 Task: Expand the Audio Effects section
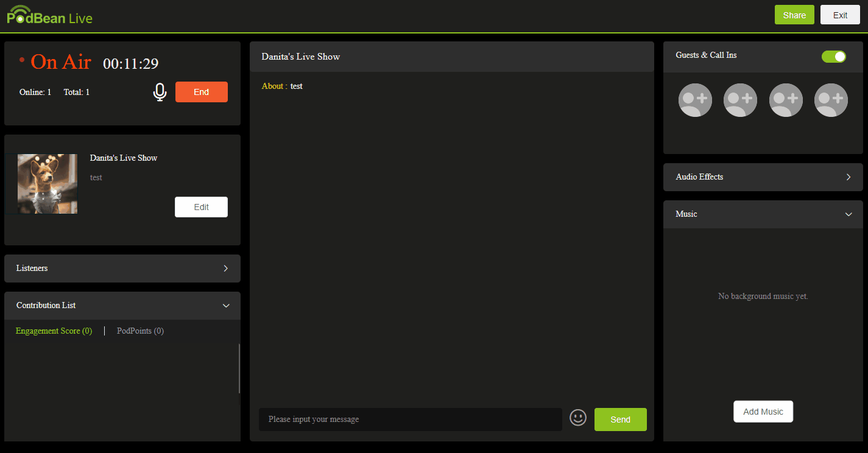[848, 177]
